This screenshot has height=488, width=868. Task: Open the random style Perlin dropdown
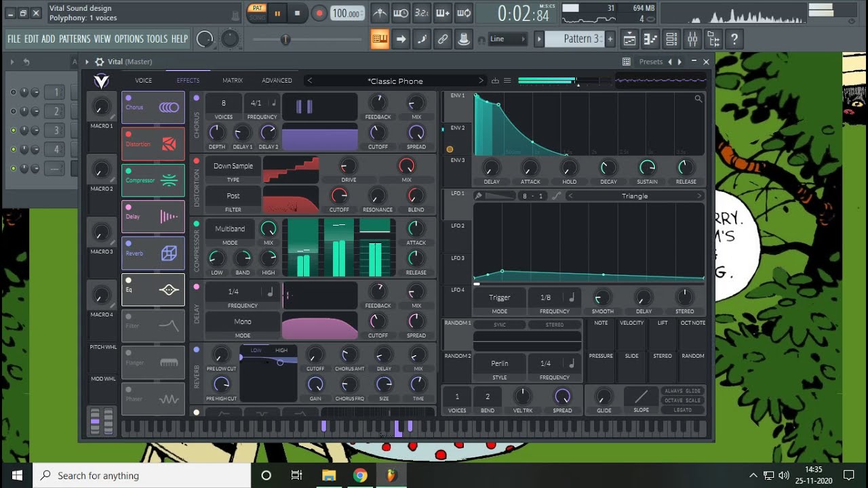point(500,363)
